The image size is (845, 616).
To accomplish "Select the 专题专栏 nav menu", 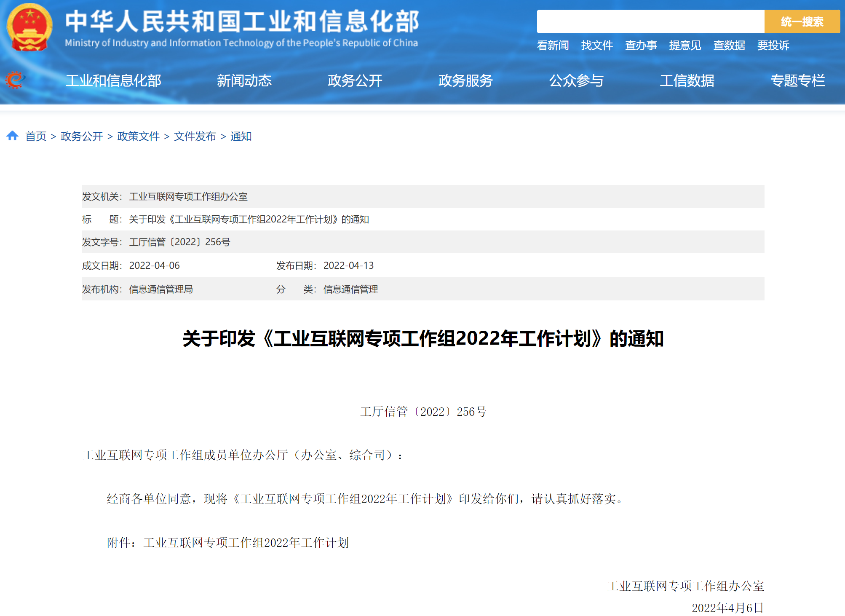I will [797, 80].
